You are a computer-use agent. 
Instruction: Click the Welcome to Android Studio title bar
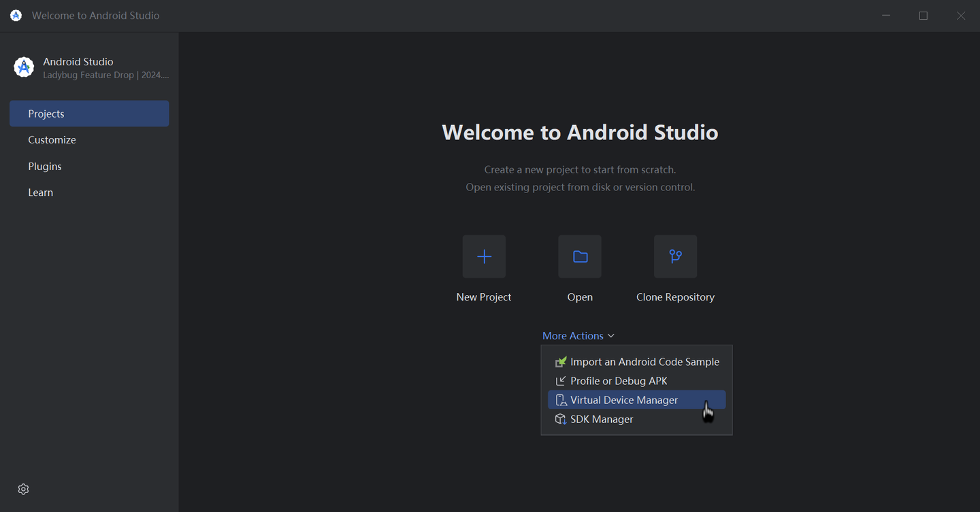click(95, 15)
